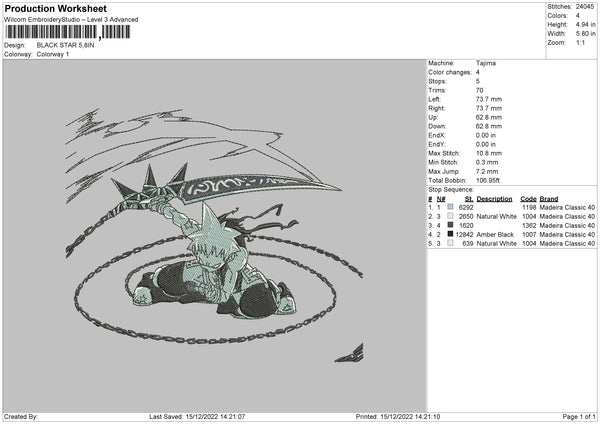Screen dimensions: 600x424
Task: Click design name 'BLACK STAR 5,8IN'
Action: (x=65, y=45)
